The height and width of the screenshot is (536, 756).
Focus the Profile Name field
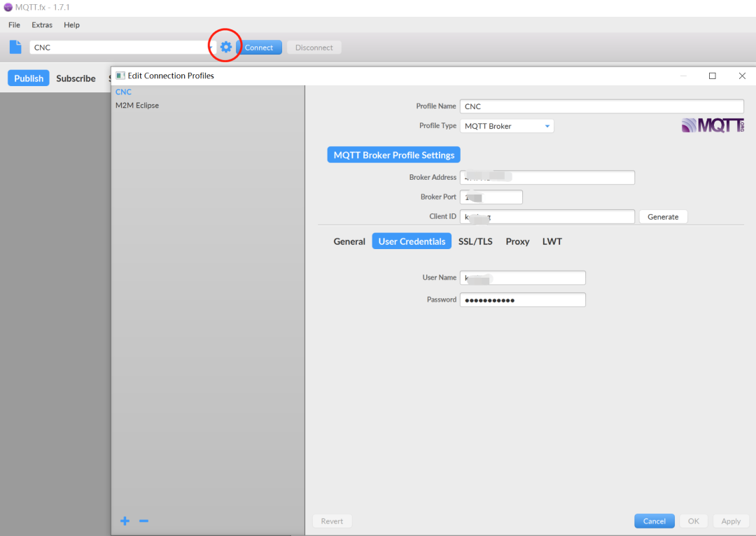point(602,106)
